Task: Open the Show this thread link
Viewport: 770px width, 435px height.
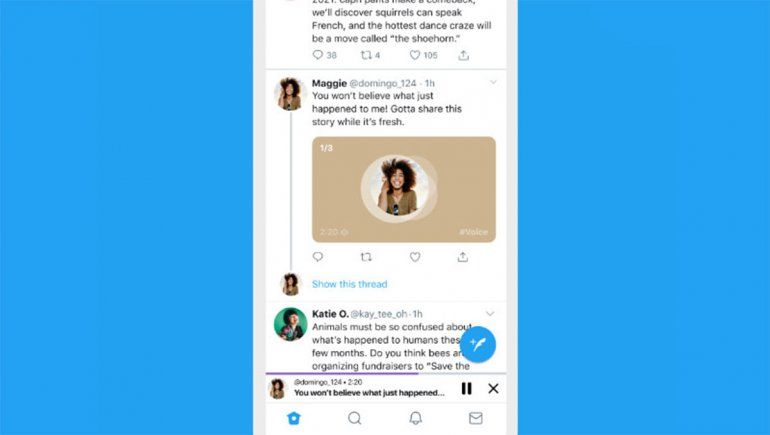Action: pos(350,284)
